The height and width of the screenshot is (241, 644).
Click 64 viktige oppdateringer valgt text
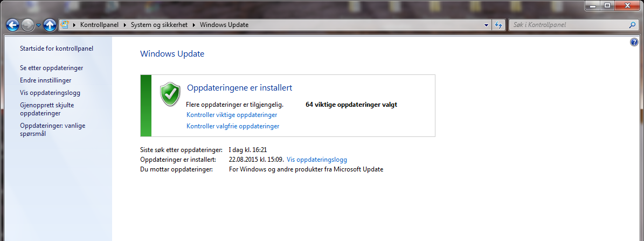(351, 105)
